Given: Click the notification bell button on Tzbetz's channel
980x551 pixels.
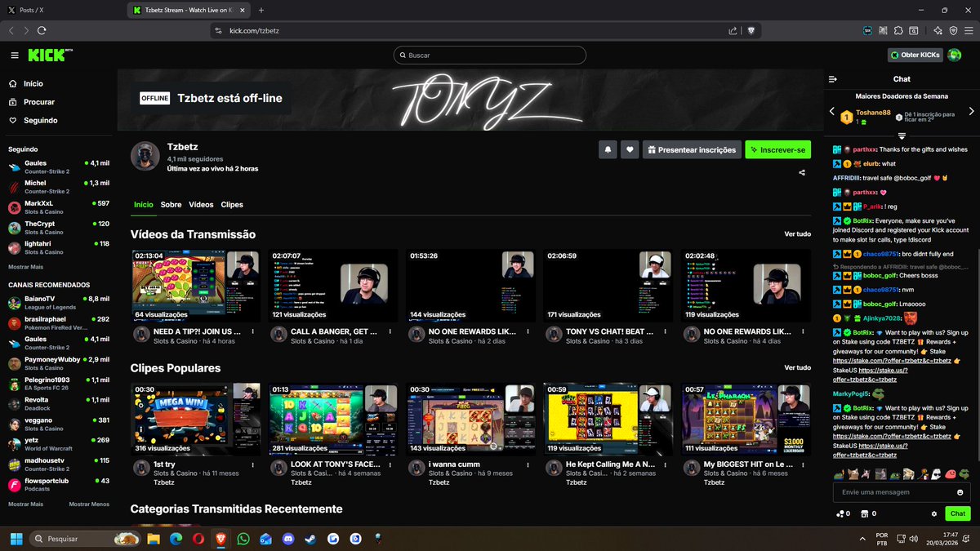Looking at the screenshot, I should pos(608,149).
